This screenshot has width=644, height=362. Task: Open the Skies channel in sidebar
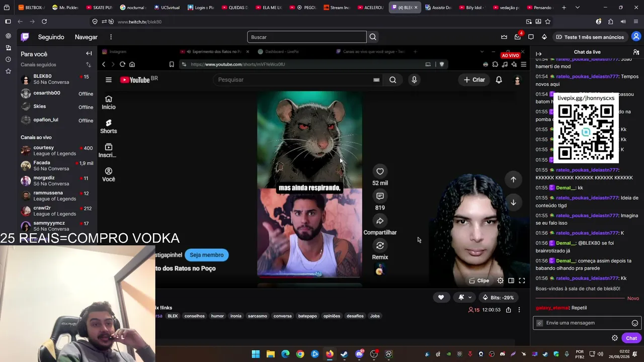(x=57, y=107)
